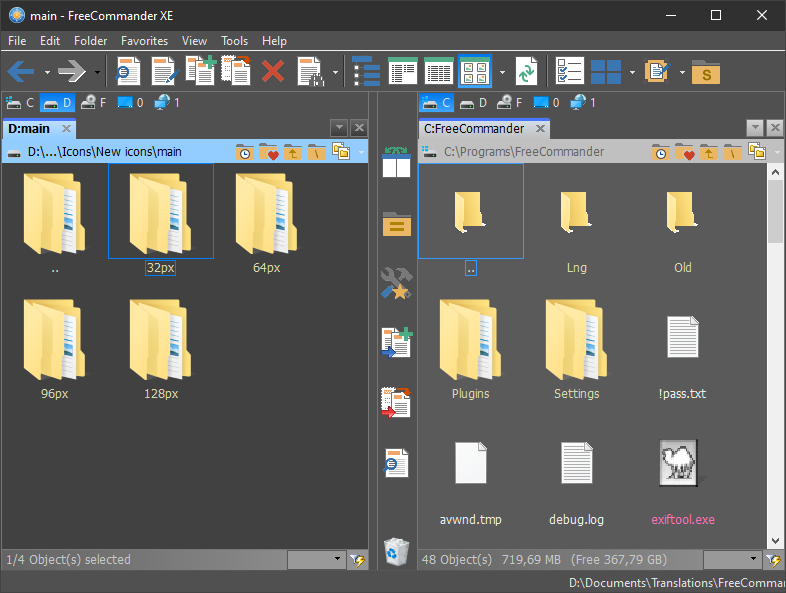Click left panel history clock icon
Screen dimensions: 786x593
(244, 151)
